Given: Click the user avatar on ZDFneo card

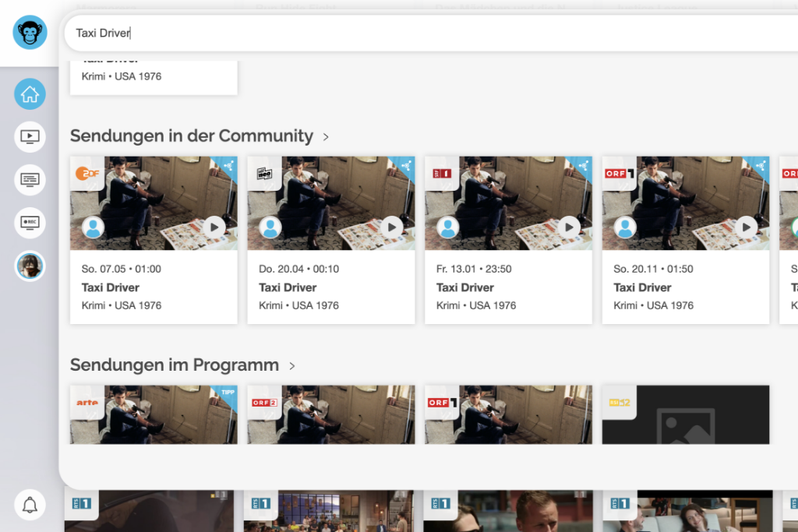Looking at the screenshot, I should tap(270, 227).
